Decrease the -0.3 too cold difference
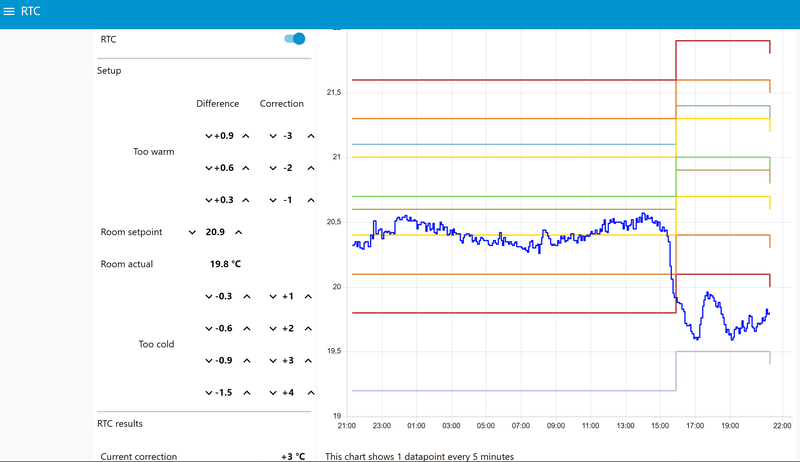Viewport: 800px width, 462px height. 208,297
